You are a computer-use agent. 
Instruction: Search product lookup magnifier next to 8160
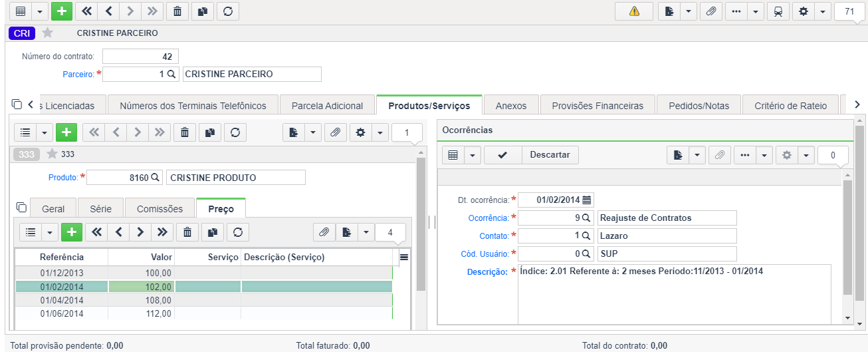(155, 178)
